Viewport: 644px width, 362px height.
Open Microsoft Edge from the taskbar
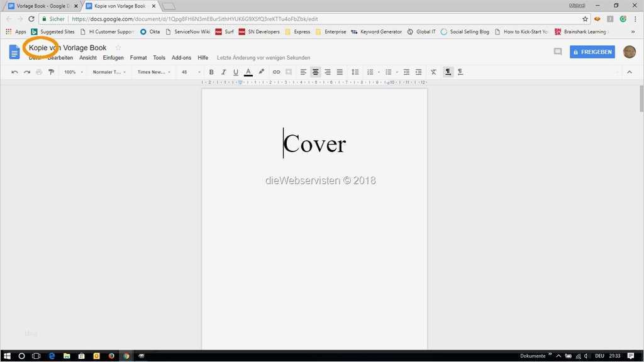(52, 356)
